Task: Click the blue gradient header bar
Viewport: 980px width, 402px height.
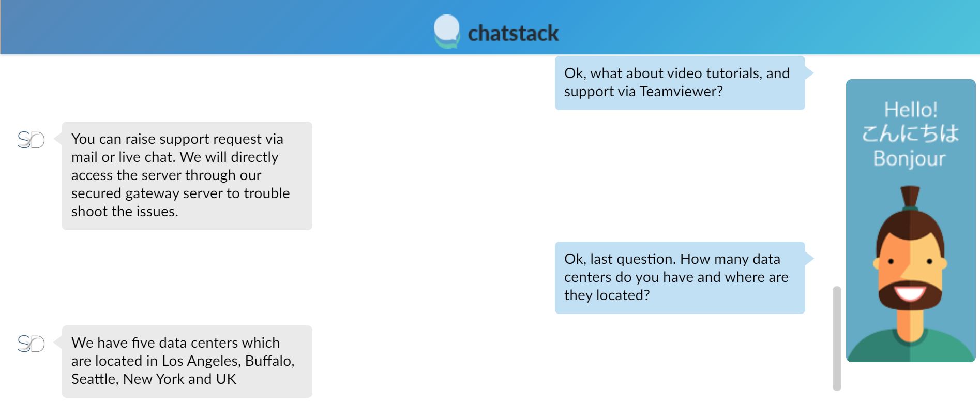Action: coord(490,27)
